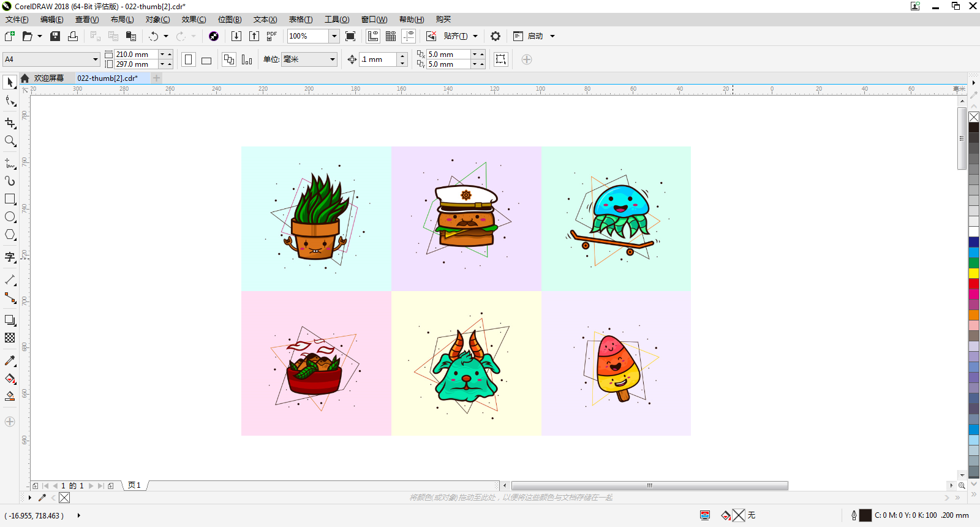Click the quick customize plus button
Image resolution: width=980 pixels, height=527 pixels.
coord(527,59)
